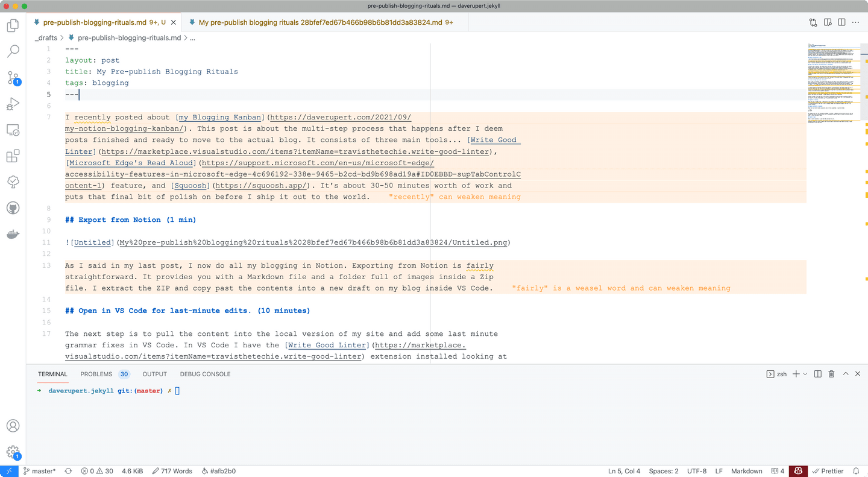This screenshot has height=477, width=868.
Task: Kill the terminal with trash icon
Action: [832, 374]
